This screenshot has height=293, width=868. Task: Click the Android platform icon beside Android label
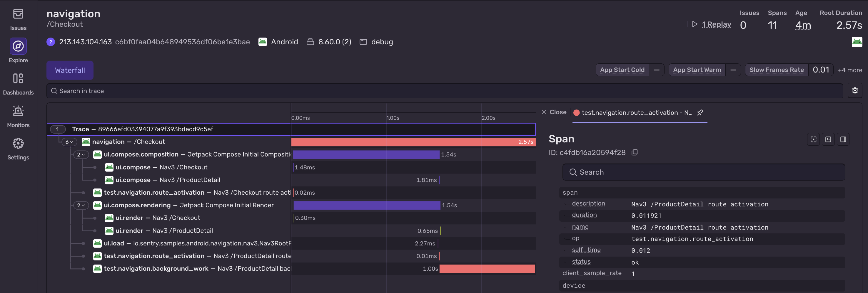(263, 42)
